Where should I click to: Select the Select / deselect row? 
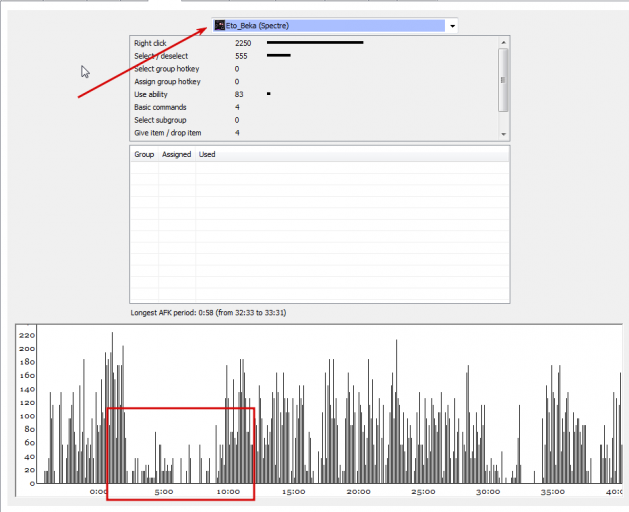tap(314, 56)
